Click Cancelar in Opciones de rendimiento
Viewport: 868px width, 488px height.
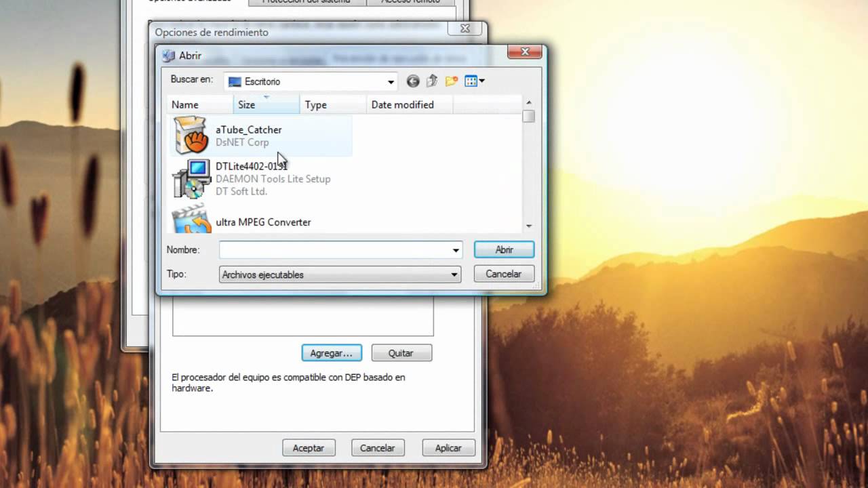378,448
